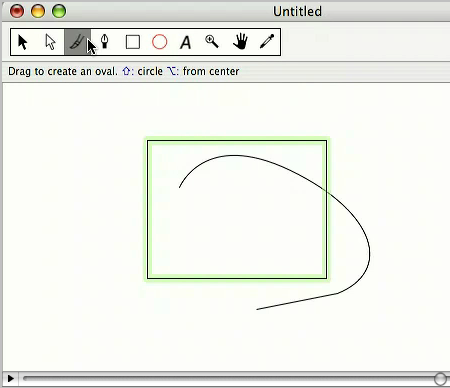
Task: Zoom window with the green button
Action: pyautogui.click(x=59, y=11)
